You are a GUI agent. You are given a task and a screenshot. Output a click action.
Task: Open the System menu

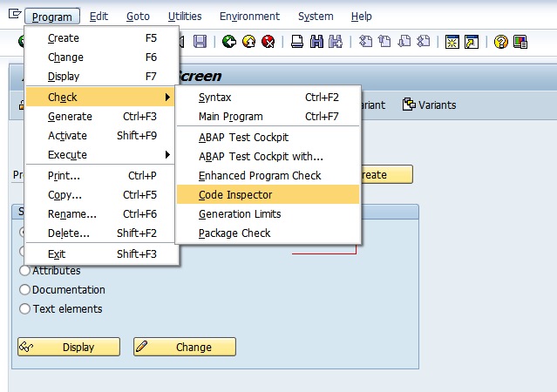click(316, 17)
